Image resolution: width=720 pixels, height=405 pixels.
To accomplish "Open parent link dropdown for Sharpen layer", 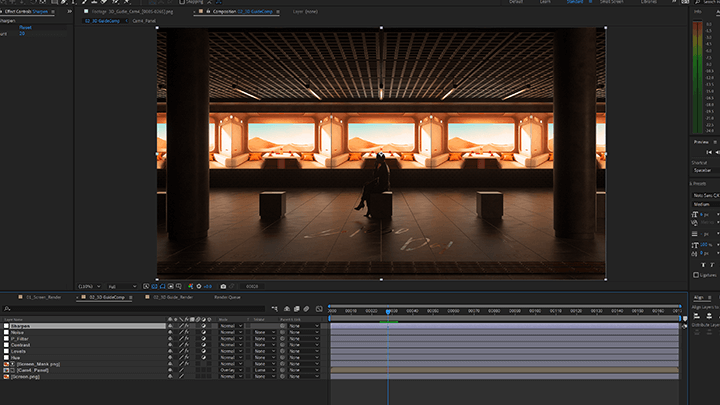I will click(304, 326).
